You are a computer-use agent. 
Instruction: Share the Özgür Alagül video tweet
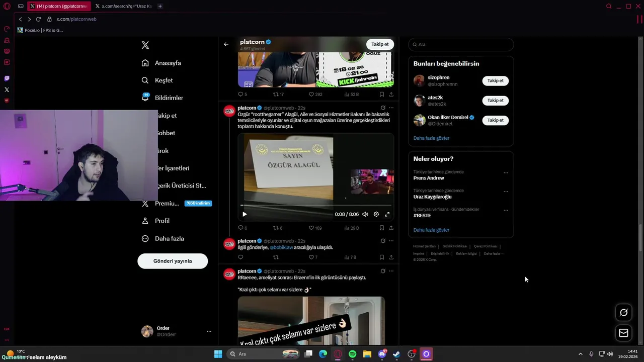[391, 228]
